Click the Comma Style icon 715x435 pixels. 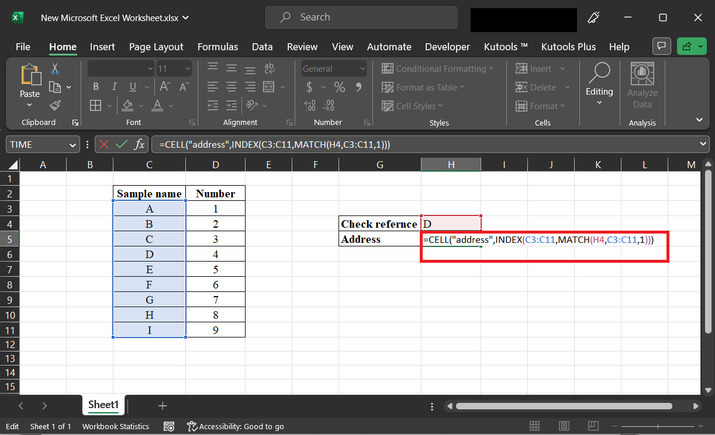[359, 87]
